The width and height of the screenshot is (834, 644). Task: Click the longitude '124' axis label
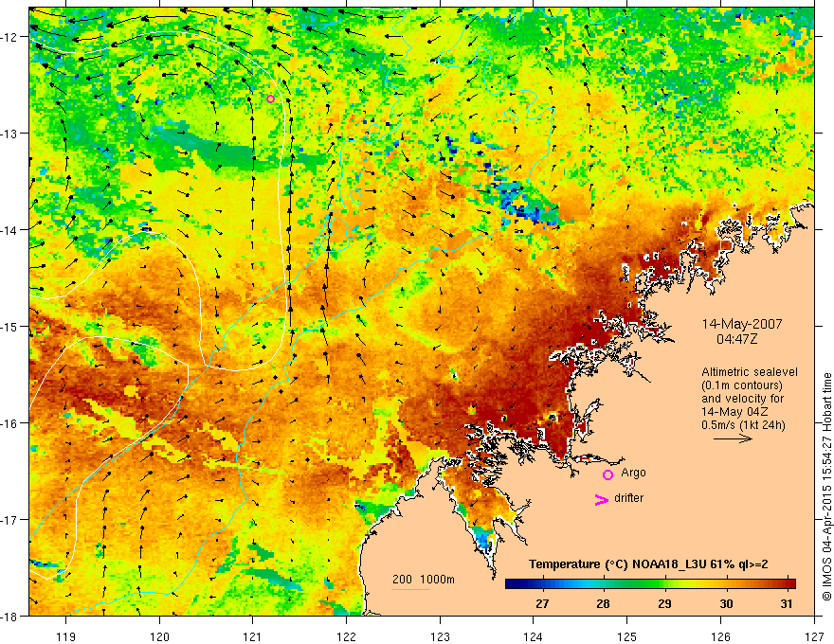(534, 636)
